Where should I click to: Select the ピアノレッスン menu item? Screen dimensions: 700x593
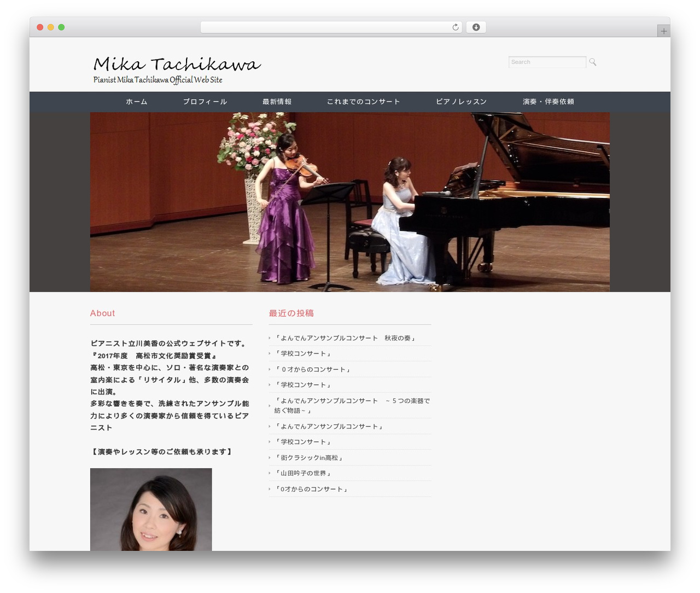click(x=462, y=102)
